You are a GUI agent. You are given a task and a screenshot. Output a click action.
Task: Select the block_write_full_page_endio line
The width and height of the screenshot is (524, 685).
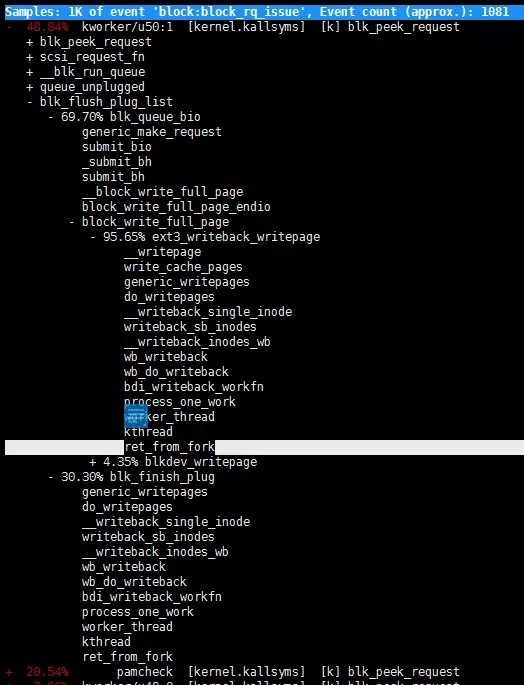(176, 207)
